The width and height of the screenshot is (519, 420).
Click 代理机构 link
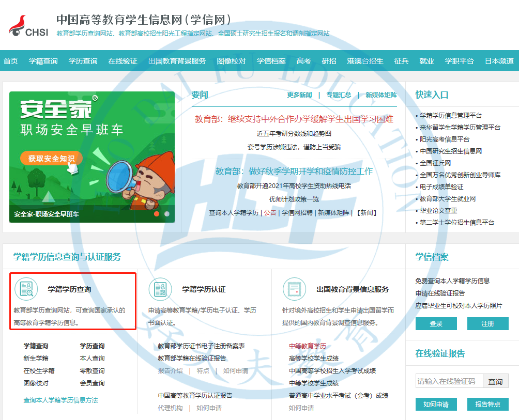click(x=170, y=408)
